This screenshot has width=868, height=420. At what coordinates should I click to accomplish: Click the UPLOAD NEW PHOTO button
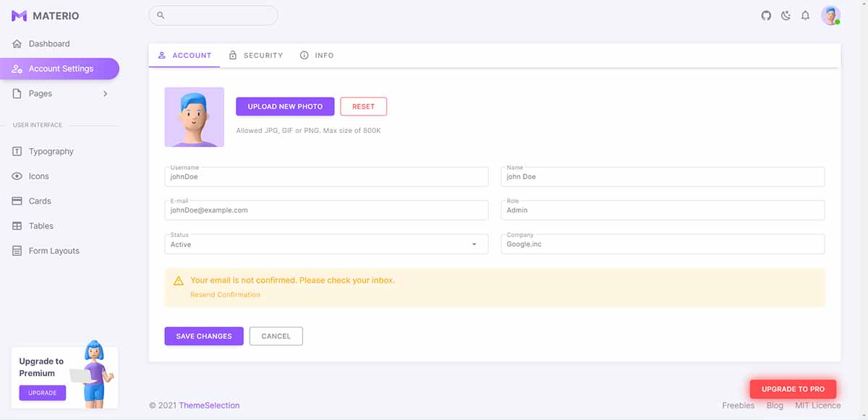[x=285, y=106]
